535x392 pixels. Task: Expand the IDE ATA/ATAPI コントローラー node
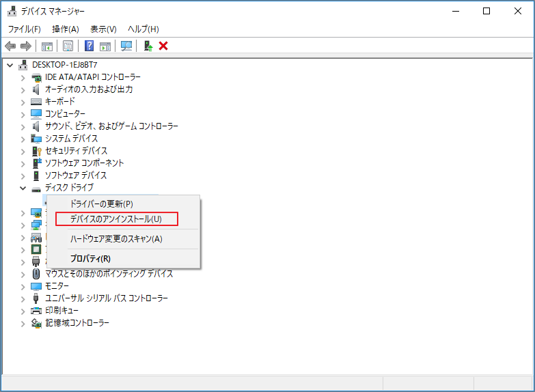(x=23, y=77)
